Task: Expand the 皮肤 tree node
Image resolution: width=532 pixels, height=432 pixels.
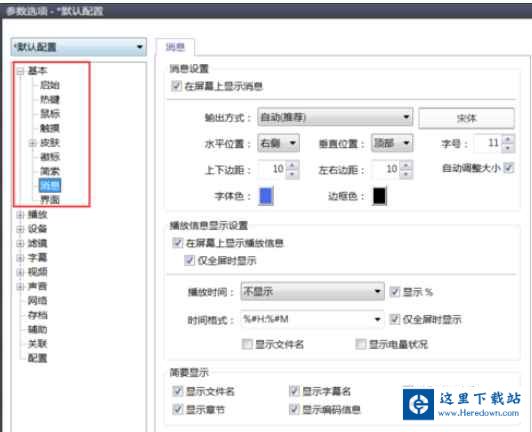Action: coord(32,143)
